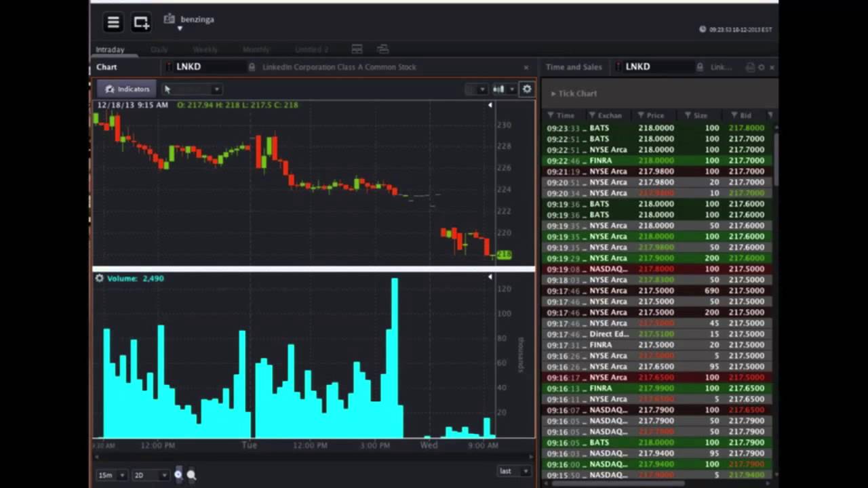
Task: Add a new window widget
Action: tap(141, 22)
